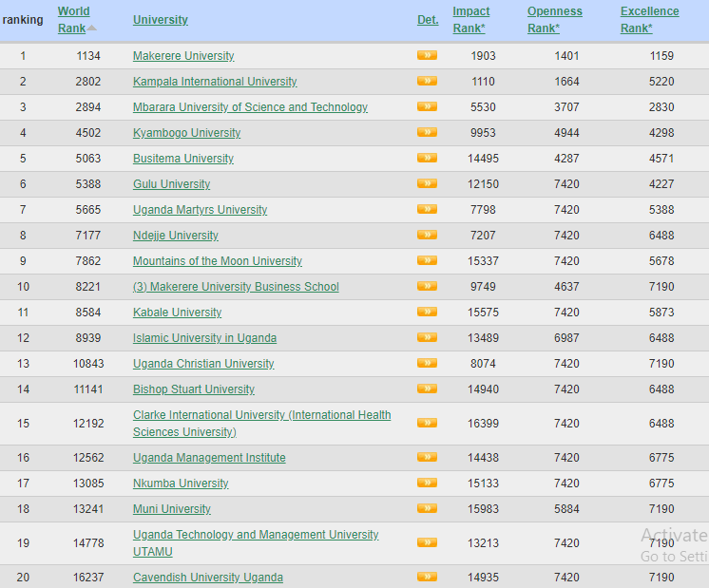Image resolution: width=709 pixels, height=588 pixels.
Task: Click details arrow in Gulu University row
Action: [427, 183]
